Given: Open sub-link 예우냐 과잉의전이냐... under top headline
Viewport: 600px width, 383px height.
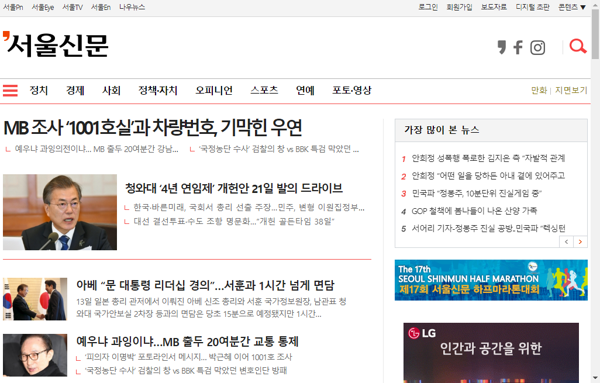Looking at the screenshot, I should pos(96,149).
